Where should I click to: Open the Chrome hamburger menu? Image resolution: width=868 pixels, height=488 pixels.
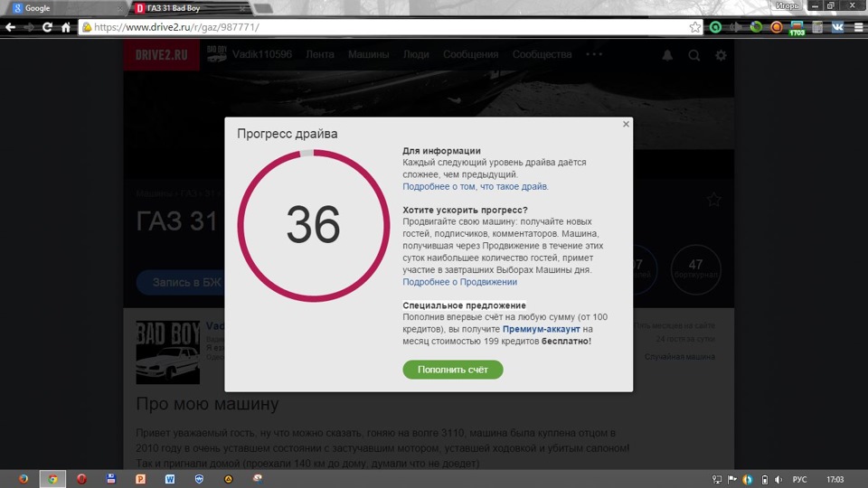click(858, 27)
